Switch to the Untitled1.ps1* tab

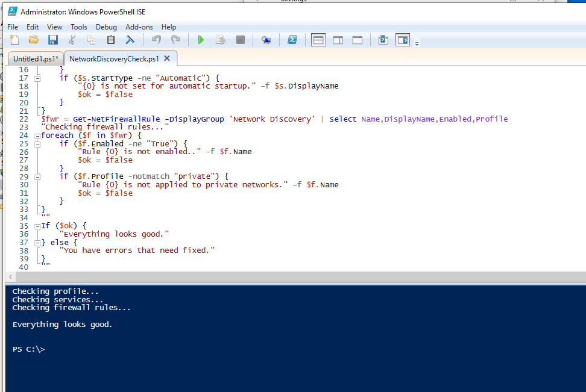point(36,58)
